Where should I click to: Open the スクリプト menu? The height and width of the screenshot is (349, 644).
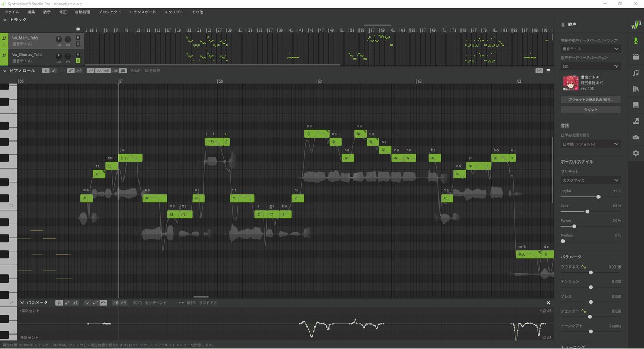[173, 12]
